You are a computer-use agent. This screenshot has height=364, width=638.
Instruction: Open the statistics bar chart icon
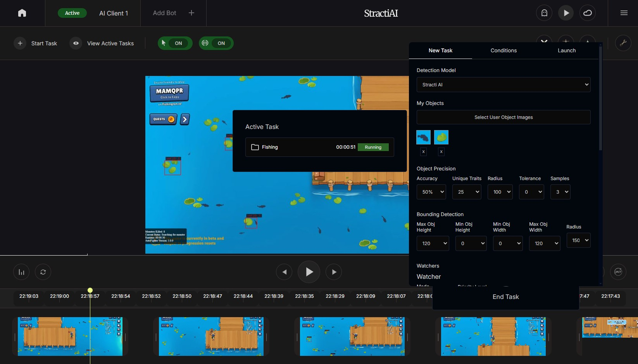pyautogui.click(x=21, y=272)
